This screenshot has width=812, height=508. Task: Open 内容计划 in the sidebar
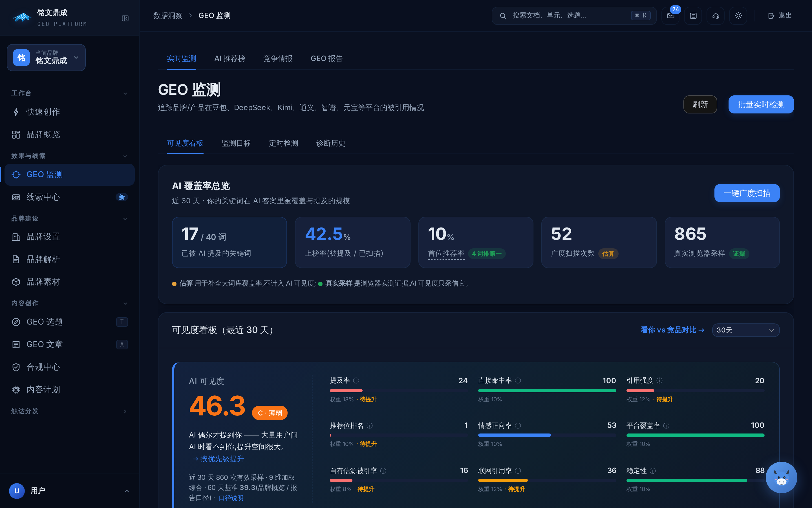[69, 389]
